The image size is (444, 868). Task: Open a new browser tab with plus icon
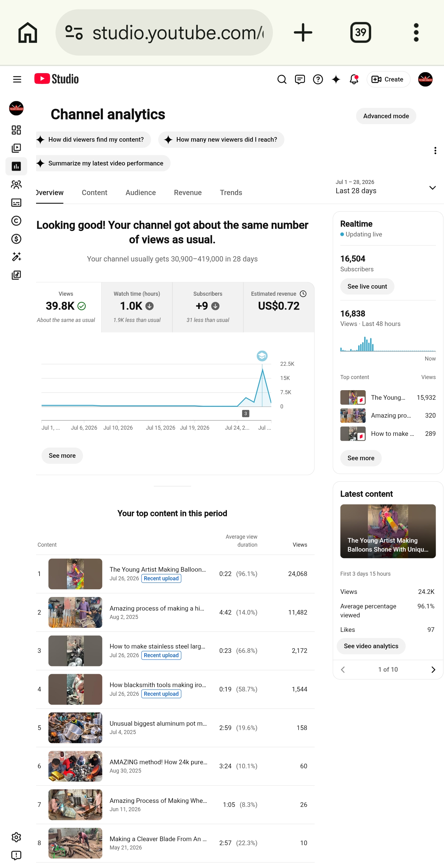click(x=303, y=33)
